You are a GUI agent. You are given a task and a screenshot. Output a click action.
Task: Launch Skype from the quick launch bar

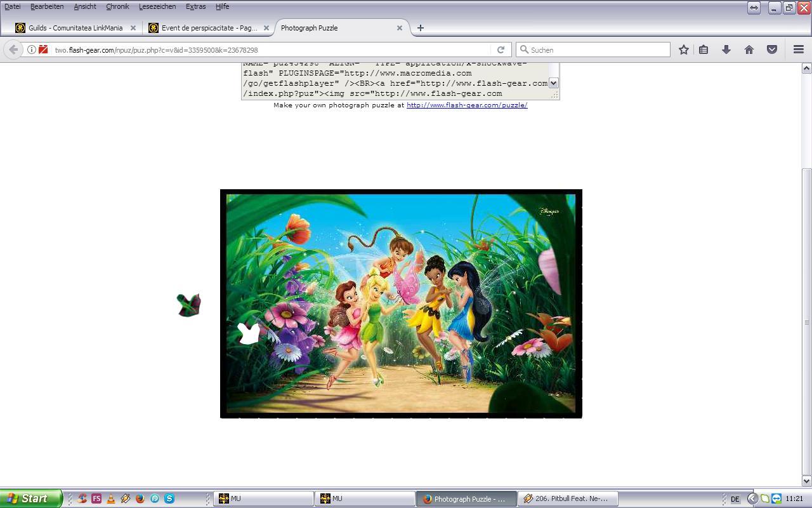click(x=169, y=498)
